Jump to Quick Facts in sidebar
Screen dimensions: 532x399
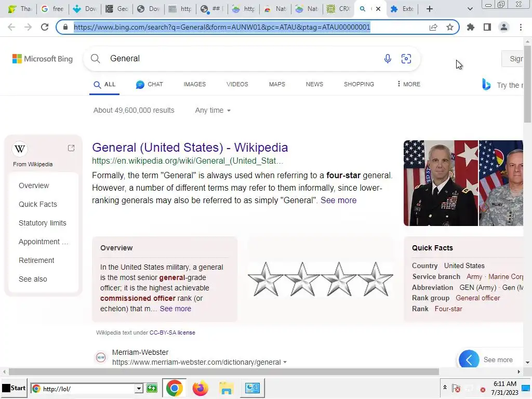click(x=37, y=204)
